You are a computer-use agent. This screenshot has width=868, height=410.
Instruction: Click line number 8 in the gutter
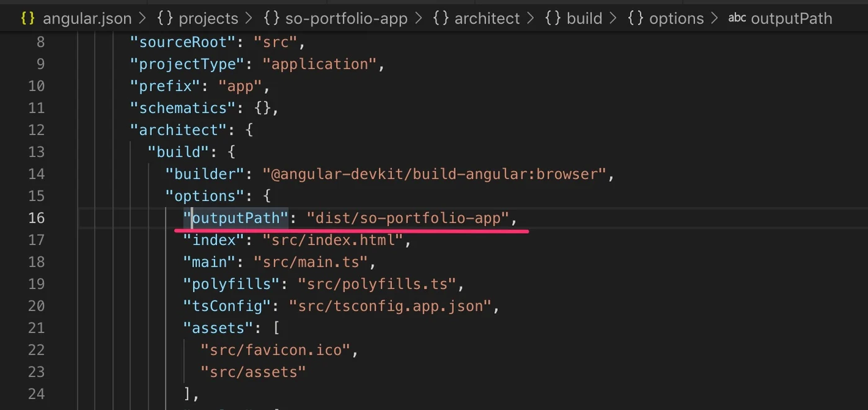41,42
